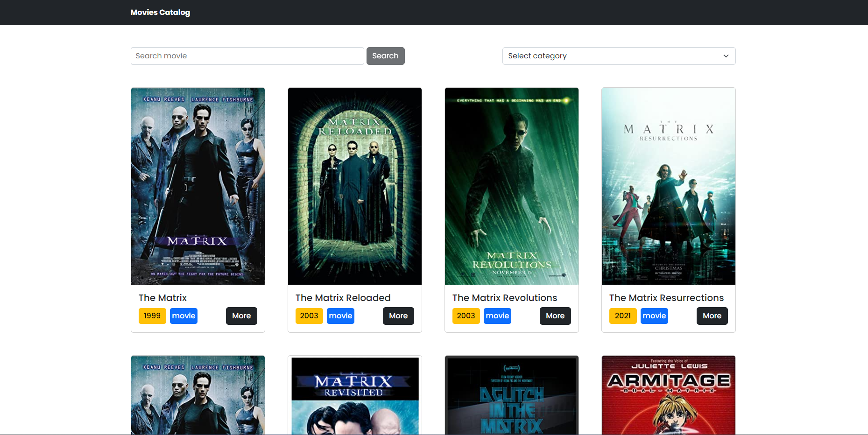This screenshot has width=868, height=435.
Task: Click the first The Matrix poster in top row
Action: click(198, 186)
